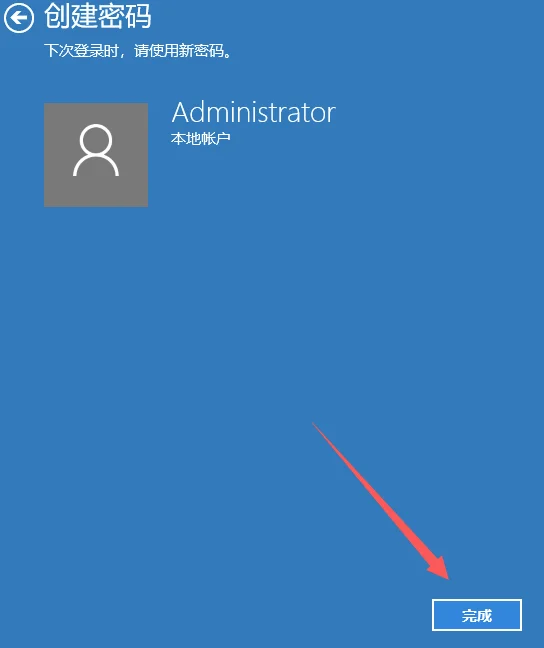Select the gray user avatar picture
Screen dimensions: 544x648
point(96,155)
